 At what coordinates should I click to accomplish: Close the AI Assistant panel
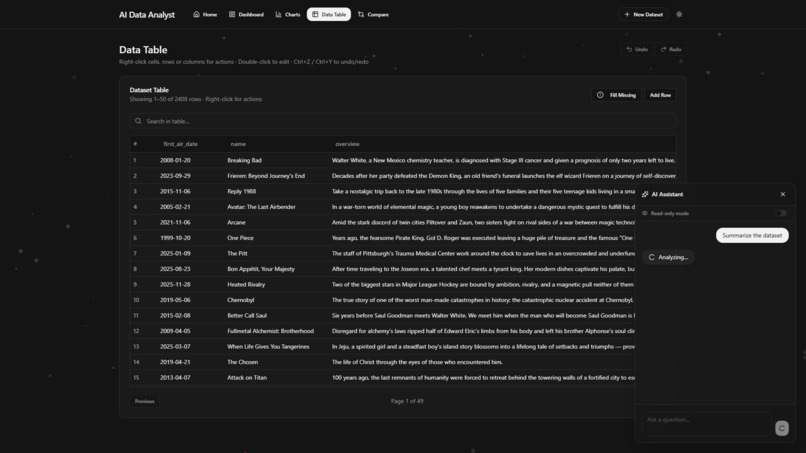point(782,194)
